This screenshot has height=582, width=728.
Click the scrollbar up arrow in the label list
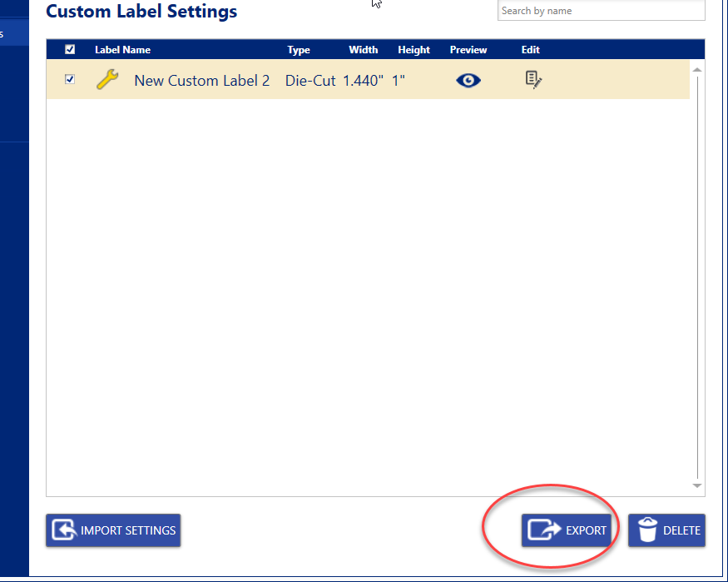tap(697, 70)
